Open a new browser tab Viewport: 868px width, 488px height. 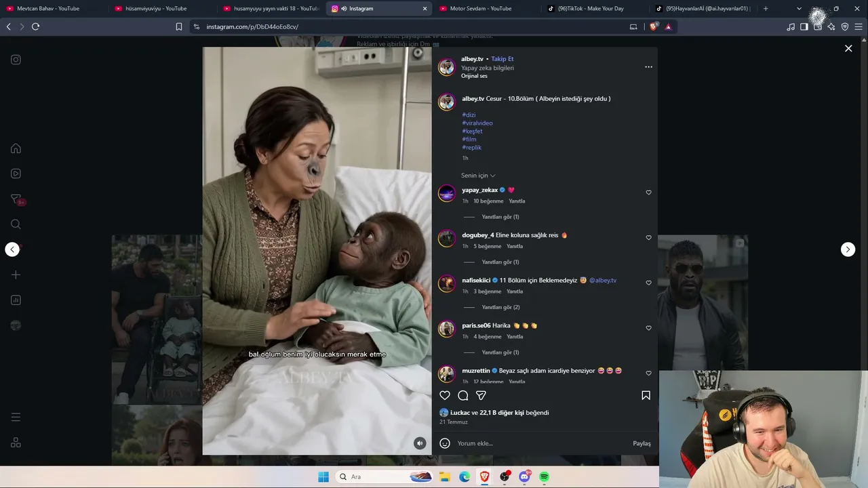[766, 9]
